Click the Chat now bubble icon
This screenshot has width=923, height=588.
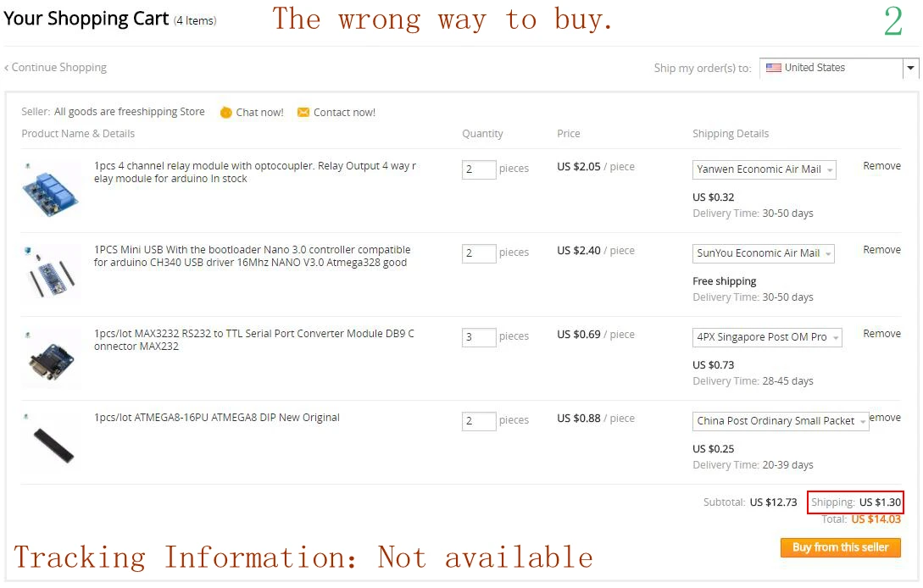pos(225,113)
